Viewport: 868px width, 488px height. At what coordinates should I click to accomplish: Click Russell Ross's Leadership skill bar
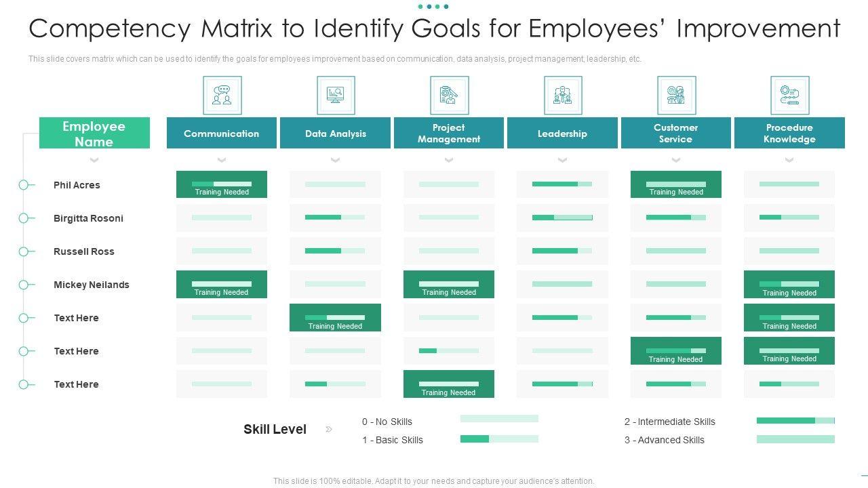click(562, 251)
